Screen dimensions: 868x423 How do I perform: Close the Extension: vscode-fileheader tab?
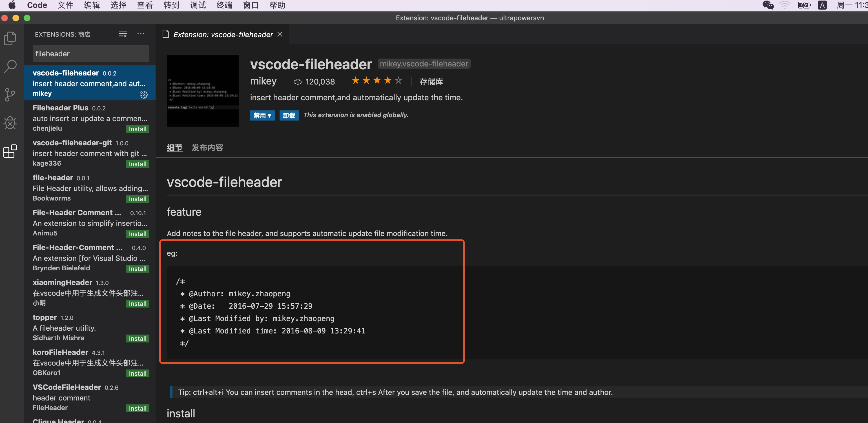(280, 34)
